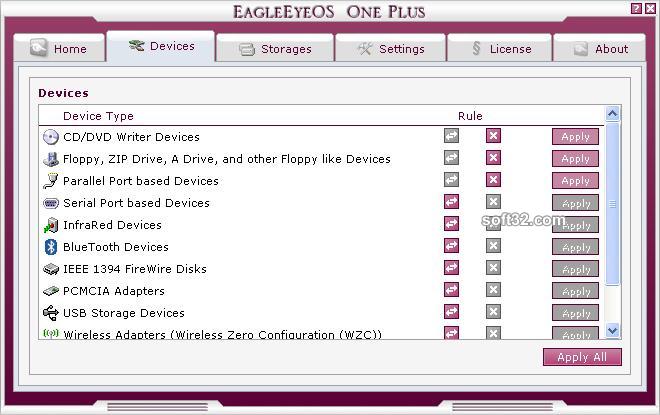Set allow rule for Wireless Adapters
This screenshot has height=415, width=660.
pos(451,333)
